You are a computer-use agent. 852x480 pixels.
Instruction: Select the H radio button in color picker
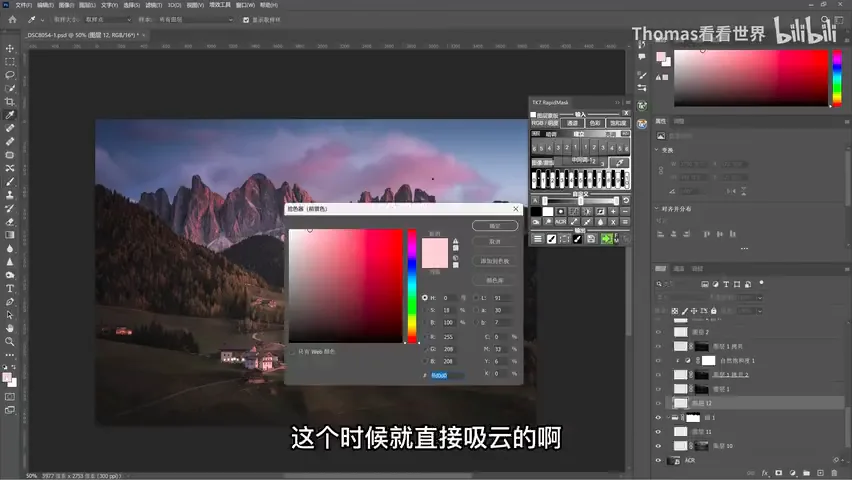(425, 298)
